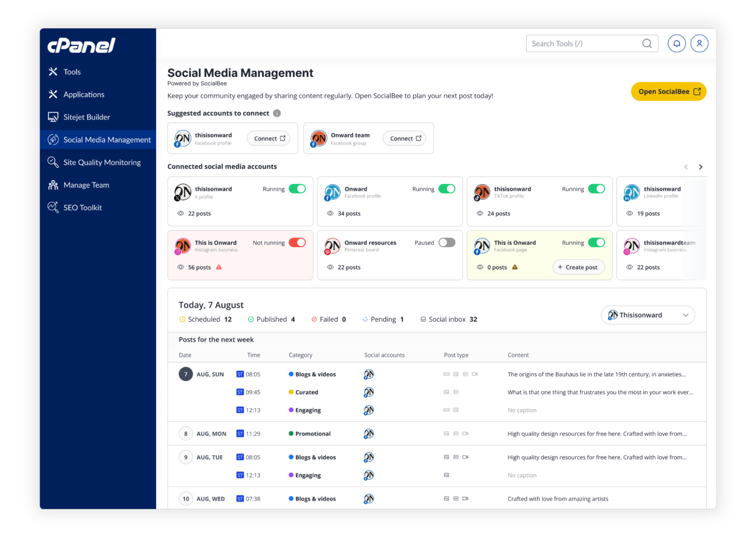This screenshot has width=756, height=538.
Task: Click video post-type icon in Promotional row
Action: click(x=466, y=434)
